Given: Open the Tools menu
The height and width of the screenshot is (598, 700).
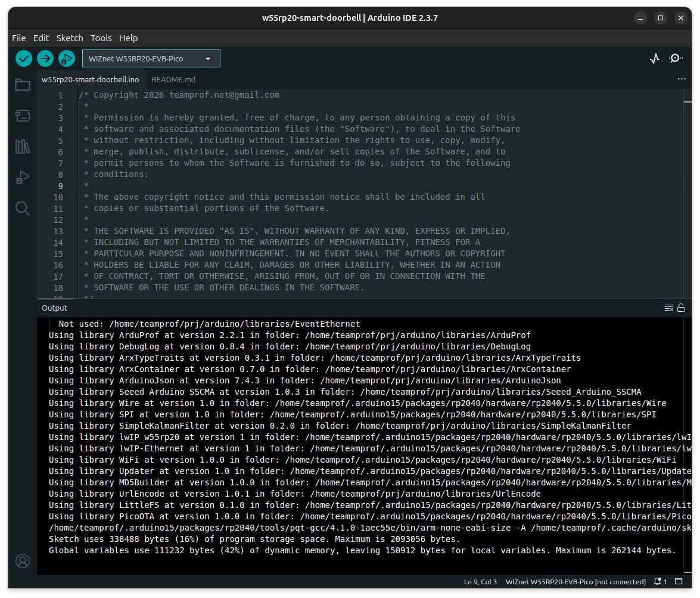Looking at the screenshot, I should pyautogui.click(x=101, y=38).
